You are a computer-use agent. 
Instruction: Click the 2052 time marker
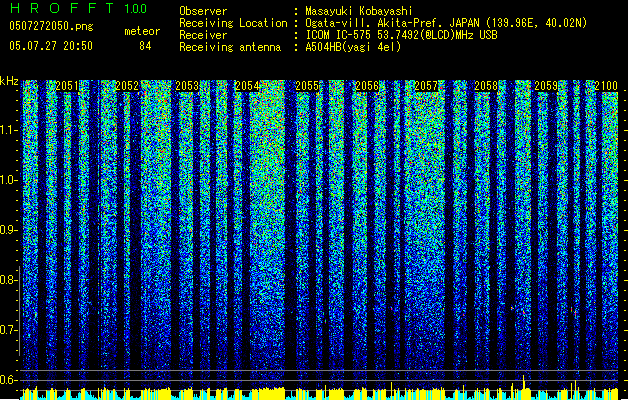[127, 86]
